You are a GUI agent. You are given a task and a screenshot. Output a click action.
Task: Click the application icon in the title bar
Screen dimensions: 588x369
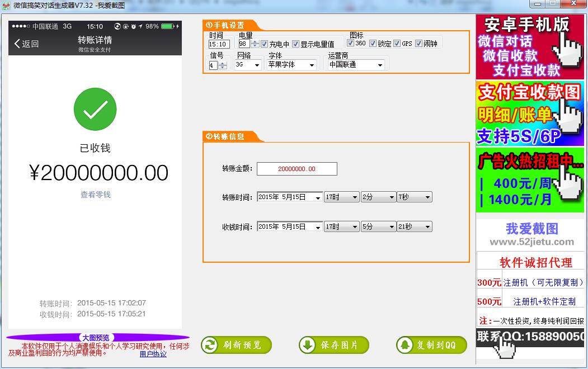coord(6,4)
